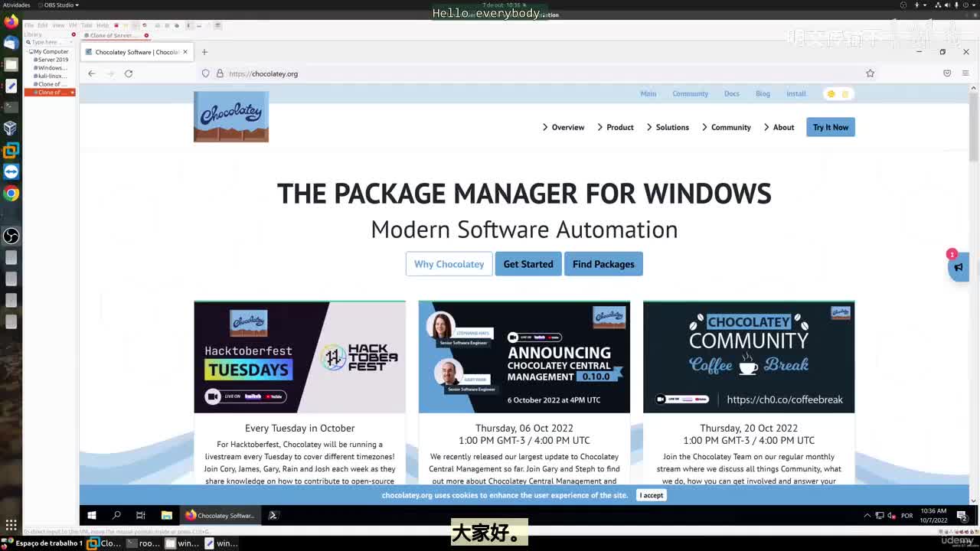The height and width of the screenshot is (551, 980).
Task: Click the Find Packages button
Action: [x=603, y=264]
